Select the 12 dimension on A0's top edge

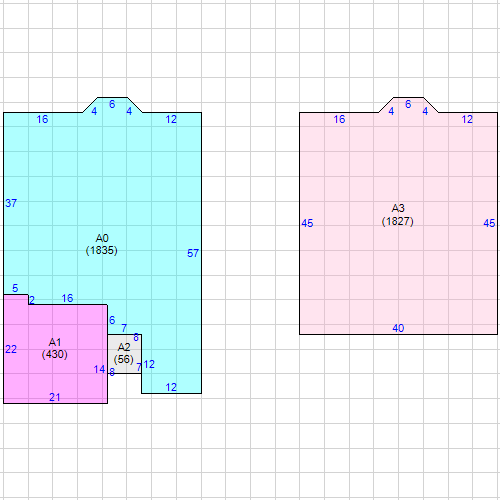171,119
